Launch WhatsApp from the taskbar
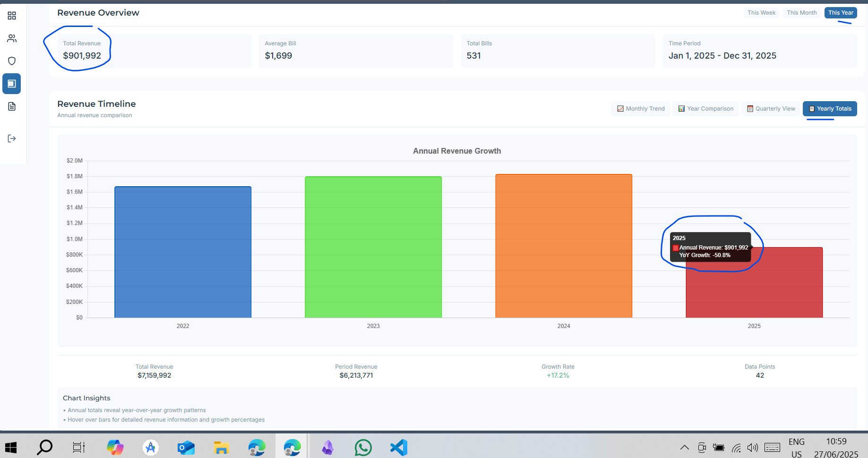The height and width of the screenshot is (458, 868). [363, 447]
